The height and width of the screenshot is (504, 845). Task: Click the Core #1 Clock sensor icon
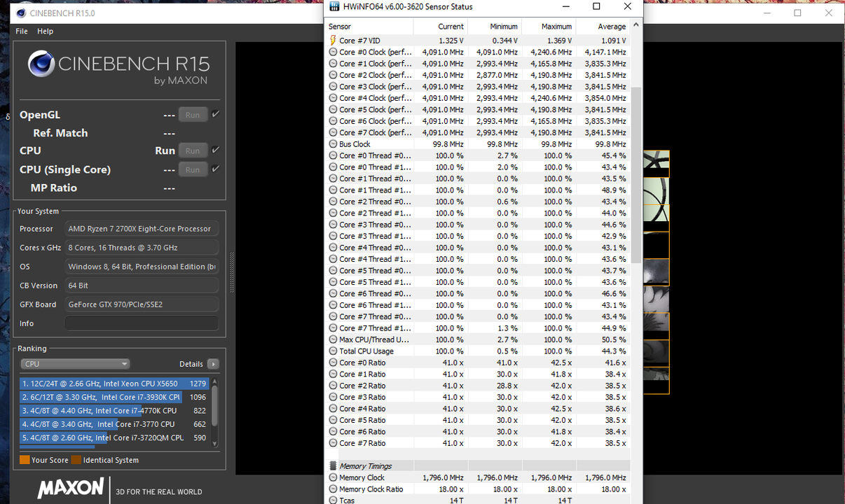[x=333, y=64]
